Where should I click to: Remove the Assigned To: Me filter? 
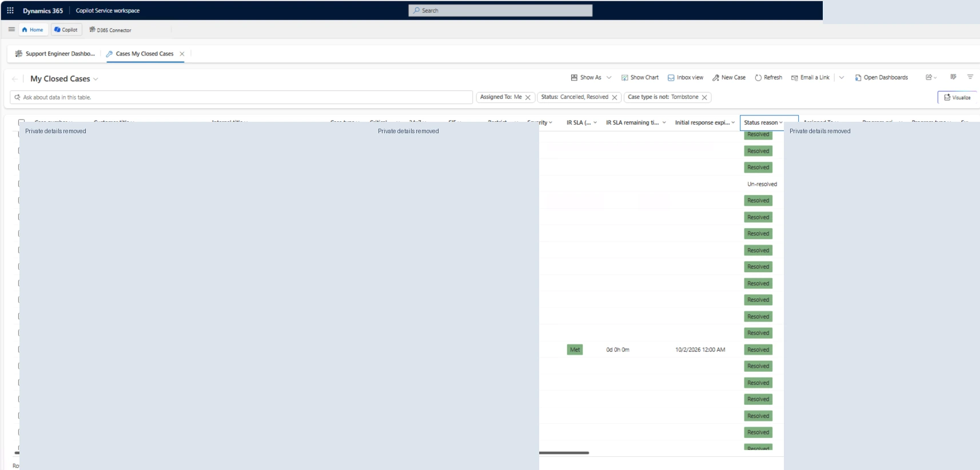click(x=528, y=98)
